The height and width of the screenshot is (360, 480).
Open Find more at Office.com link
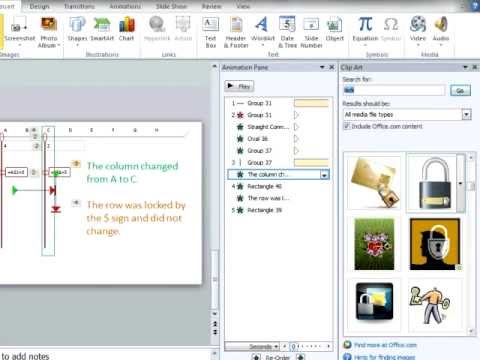click(x=385, y=345)
